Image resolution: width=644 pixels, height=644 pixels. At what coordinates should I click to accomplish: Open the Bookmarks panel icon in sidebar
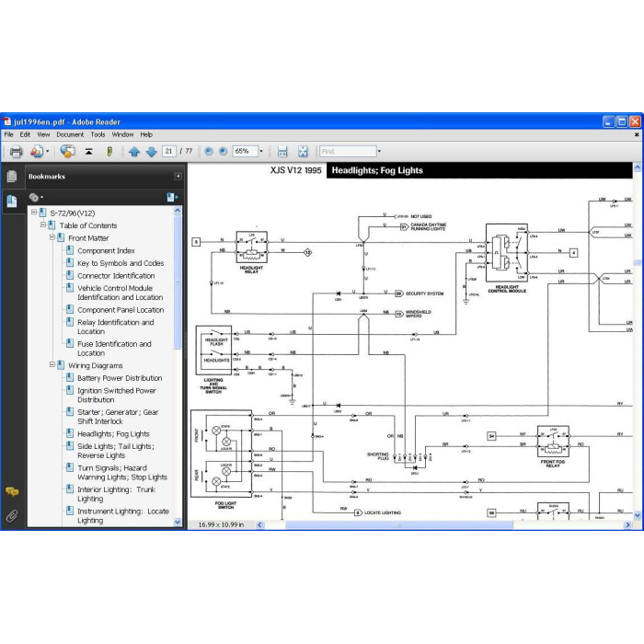point(12,201)
